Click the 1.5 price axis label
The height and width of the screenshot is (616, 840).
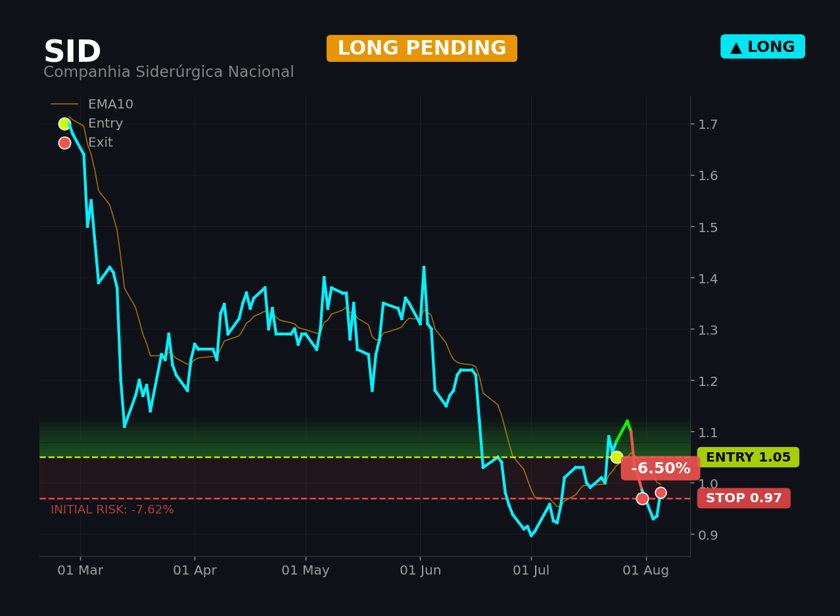click(708, 227)
